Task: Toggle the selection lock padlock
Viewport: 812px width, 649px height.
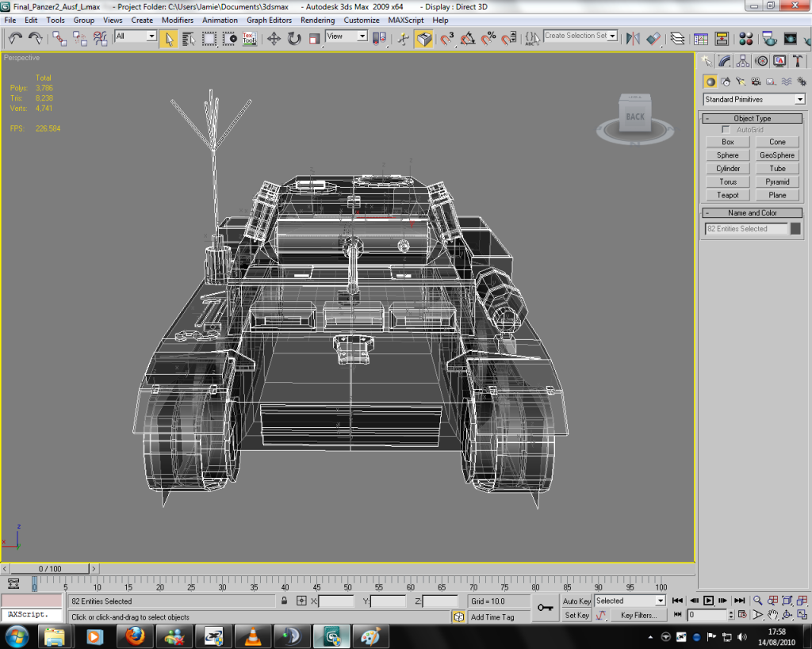Action: pos(284,601)
